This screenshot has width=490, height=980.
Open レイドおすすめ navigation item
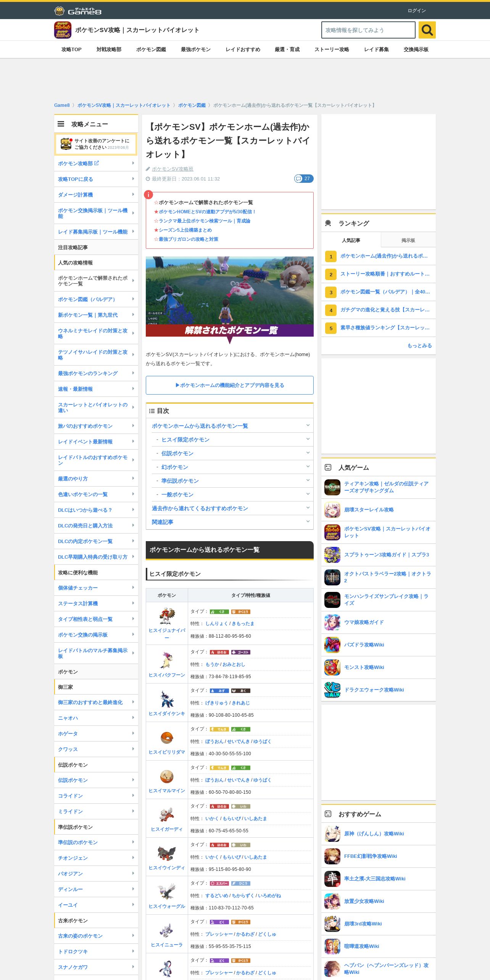243,50
